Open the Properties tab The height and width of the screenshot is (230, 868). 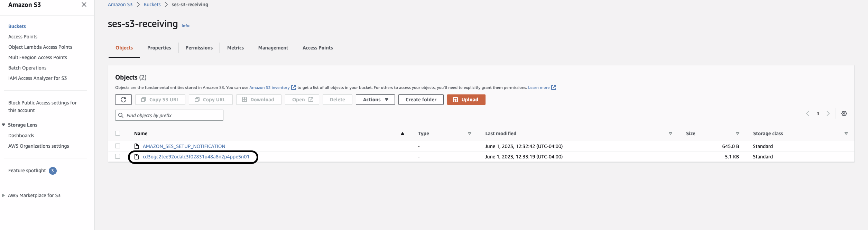(x=159, y=48)
